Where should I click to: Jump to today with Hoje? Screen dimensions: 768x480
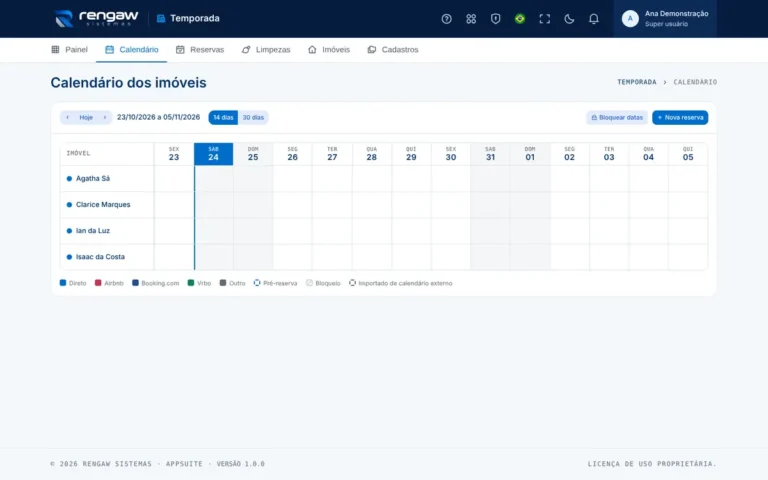pyautogui.click(x=86, y=118)
